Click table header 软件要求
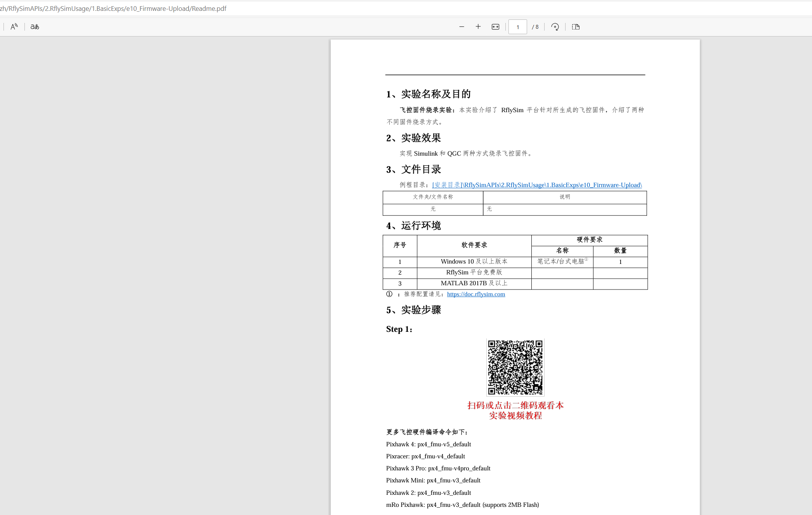Screen dimensions: 812x515 tap(474, 245)
